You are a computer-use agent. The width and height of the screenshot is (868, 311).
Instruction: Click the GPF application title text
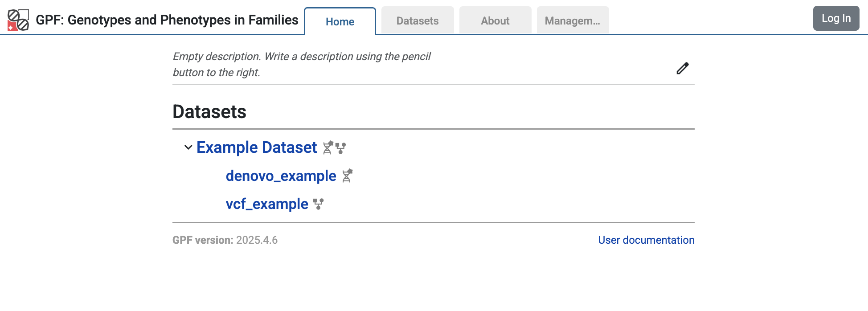pyautogui.click(x=167, y=20)
